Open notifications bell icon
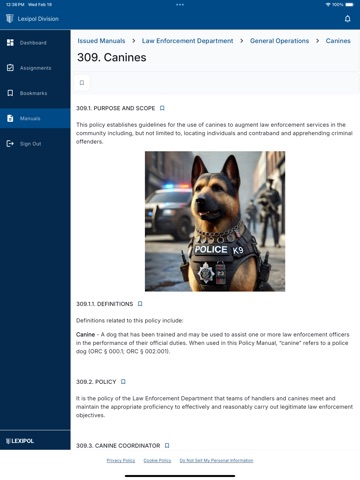360x480 pixels. pos(347,19)
